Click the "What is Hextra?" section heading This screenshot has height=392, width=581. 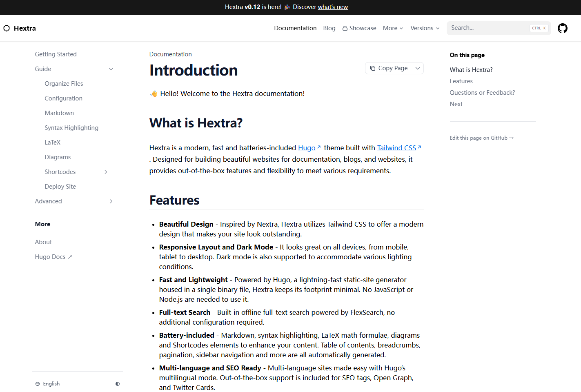point(196,123)
